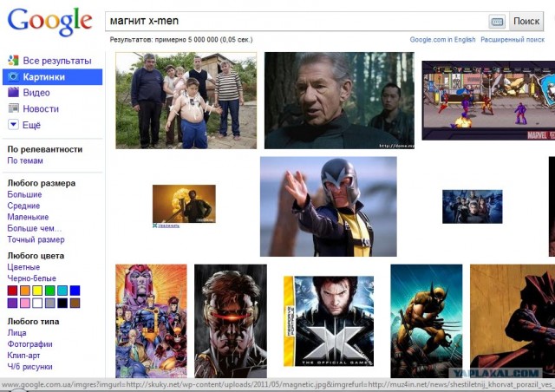Filter Черно-белые images

(x=31, y=278)
